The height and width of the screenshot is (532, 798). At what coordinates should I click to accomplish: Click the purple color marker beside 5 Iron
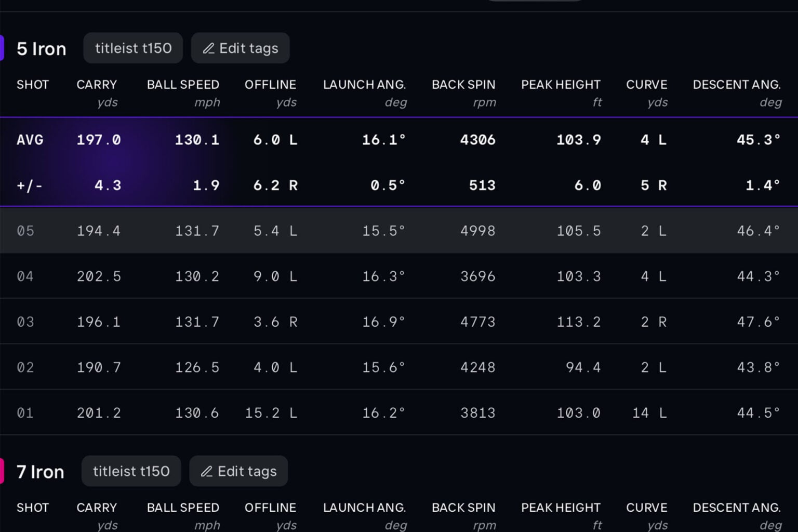(2, 48)
